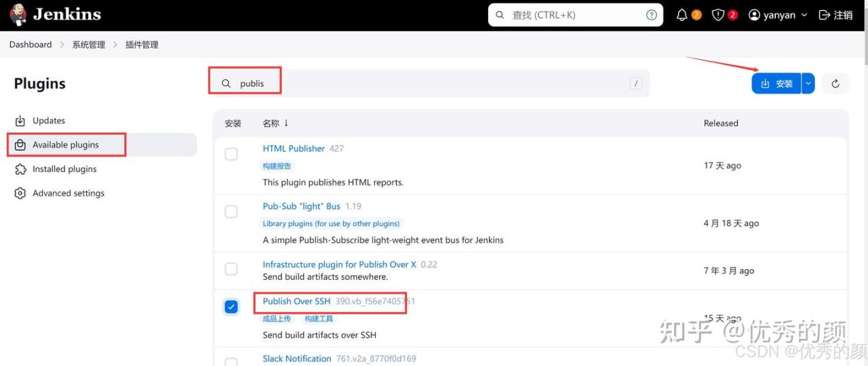
Task: Open the security warnings shield icon
Action: [718, 15]
